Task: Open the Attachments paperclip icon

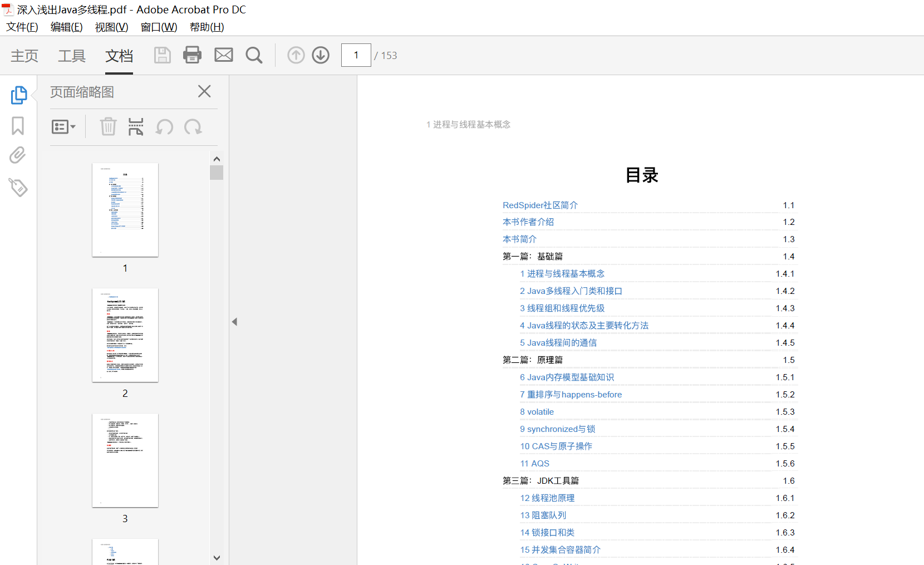Action: [x=18, y=155]
